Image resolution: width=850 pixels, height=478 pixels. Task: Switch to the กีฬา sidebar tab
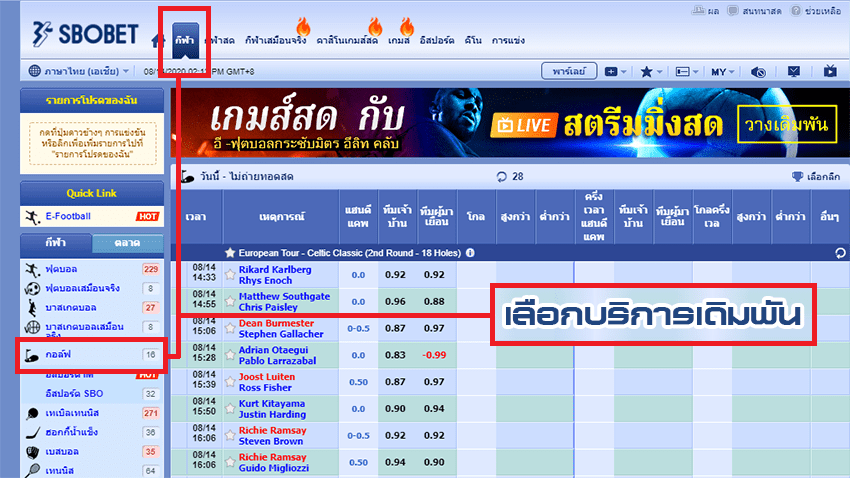(56, 243)
